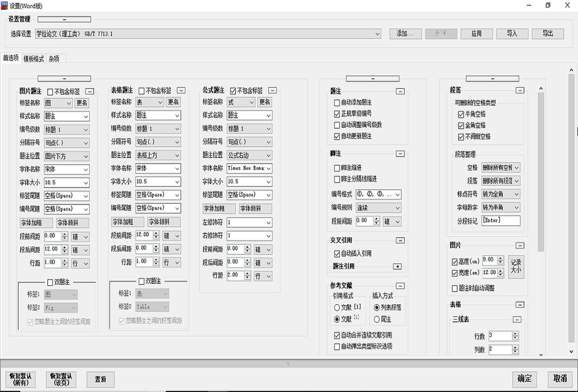
Task: Collapse the 公式题注 section with minus button
Action: click(x=272, y=90)
